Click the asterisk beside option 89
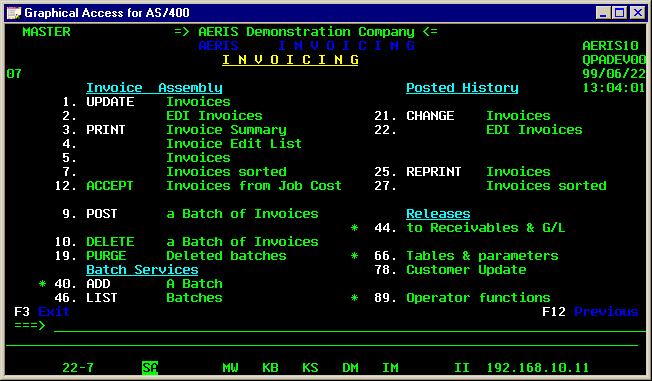This screenshot has height=381, width=652. (x=354, y=298)
